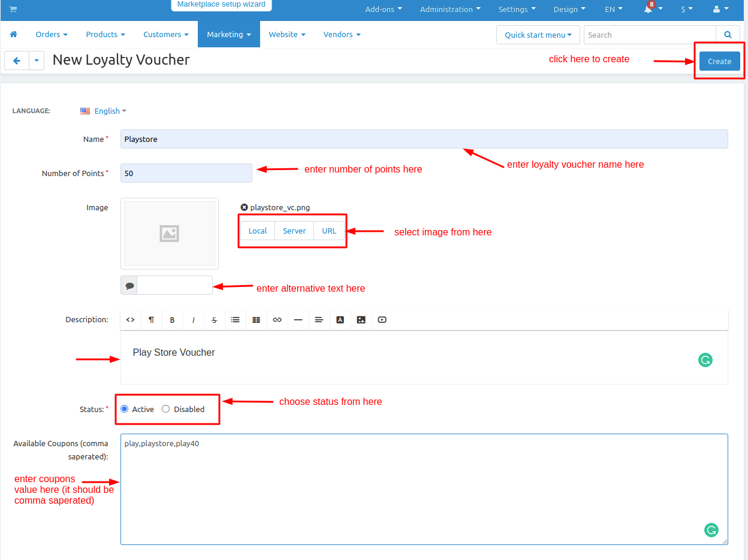This screenshot has width=748, height=560.
Task: Expand the Settings dropdown menu
Action: point(517,9)
